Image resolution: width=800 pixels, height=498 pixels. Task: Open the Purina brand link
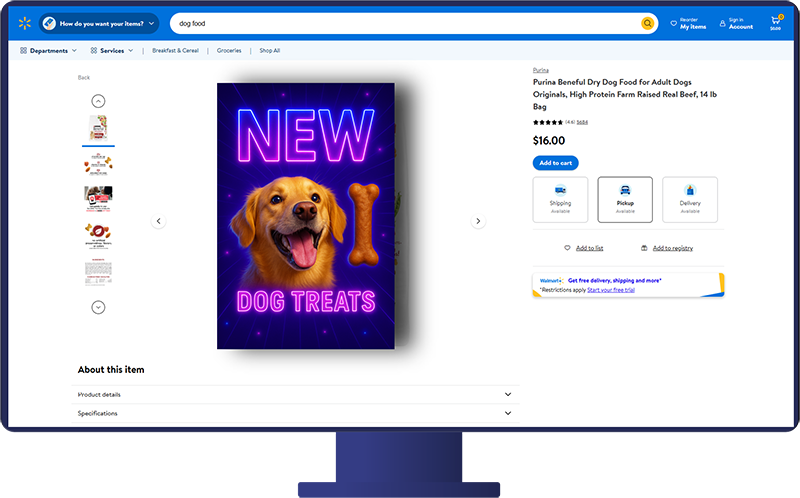coord(541,70)
